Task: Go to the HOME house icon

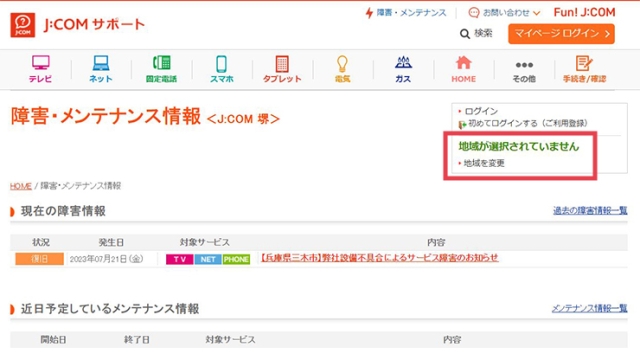Action: 463,62
